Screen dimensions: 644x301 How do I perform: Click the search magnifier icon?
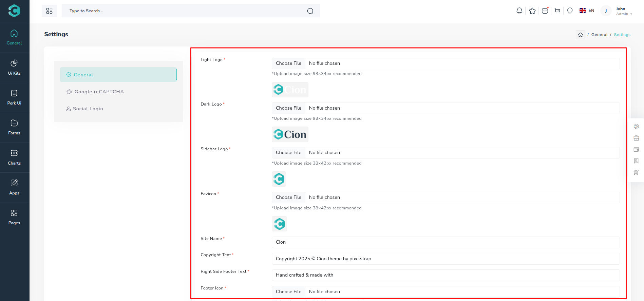pos(310,11)
